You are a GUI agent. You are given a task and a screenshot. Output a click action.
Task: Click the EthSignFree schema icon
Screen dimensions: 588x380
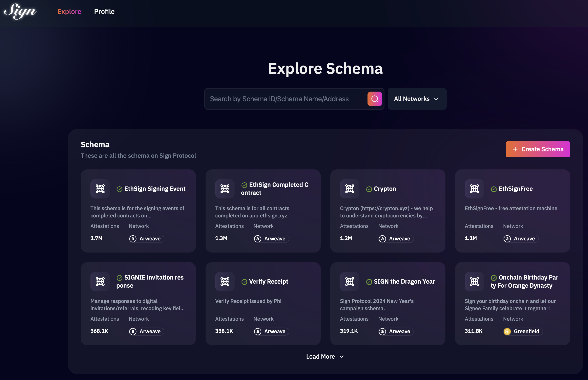(x=474, y=189)
